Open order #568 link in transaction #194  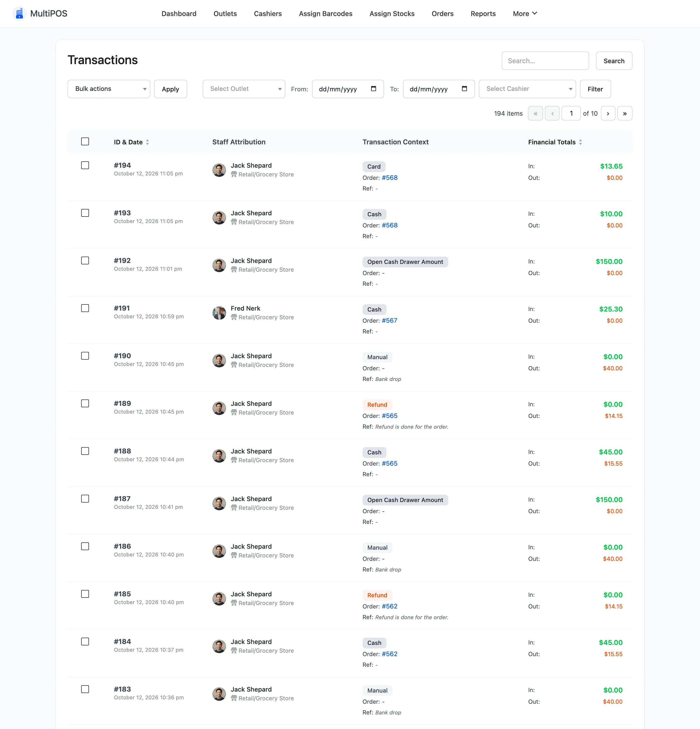click(389, 178)
